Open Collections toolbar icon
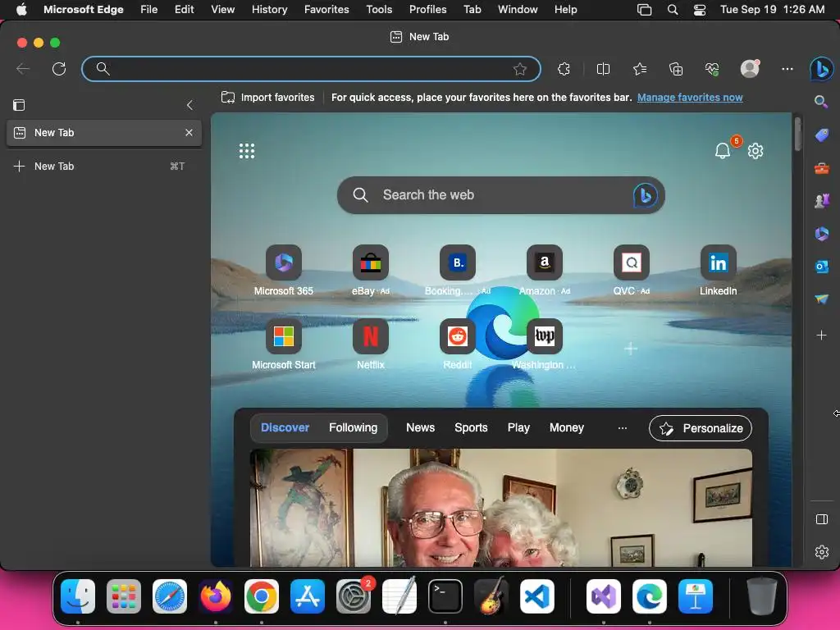 pyautogui.click(x=676, y=69)
